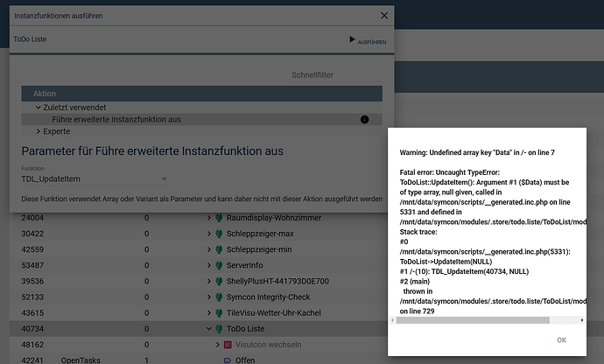Click the ToDo Liste instance icon
This screenshot has width=604, height=364.
tap(219, 329)
